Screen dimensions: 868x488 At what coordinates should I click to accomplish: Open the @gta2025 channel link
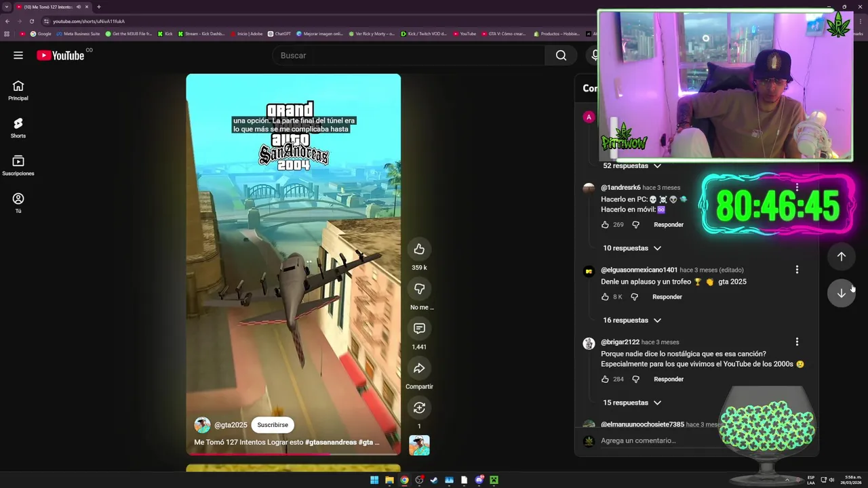tap(231, 425)
